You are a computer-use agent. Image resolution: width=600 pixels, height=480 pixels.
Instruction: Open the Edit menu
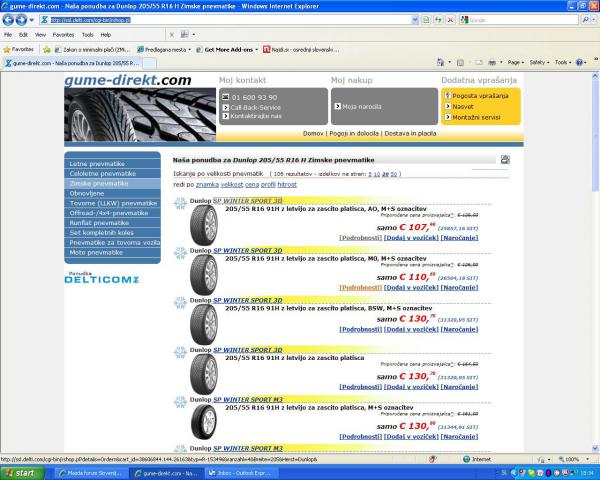coord(23,35)
